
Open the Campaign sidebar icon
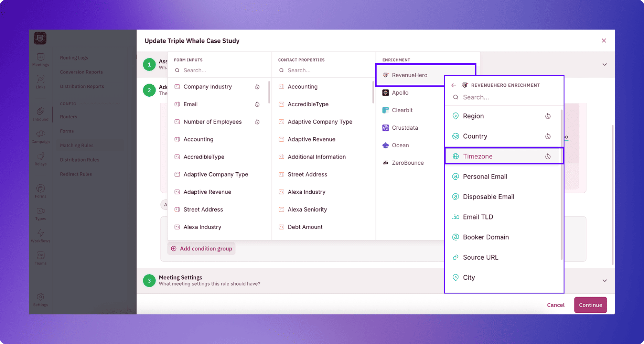(x=41, y=137)
